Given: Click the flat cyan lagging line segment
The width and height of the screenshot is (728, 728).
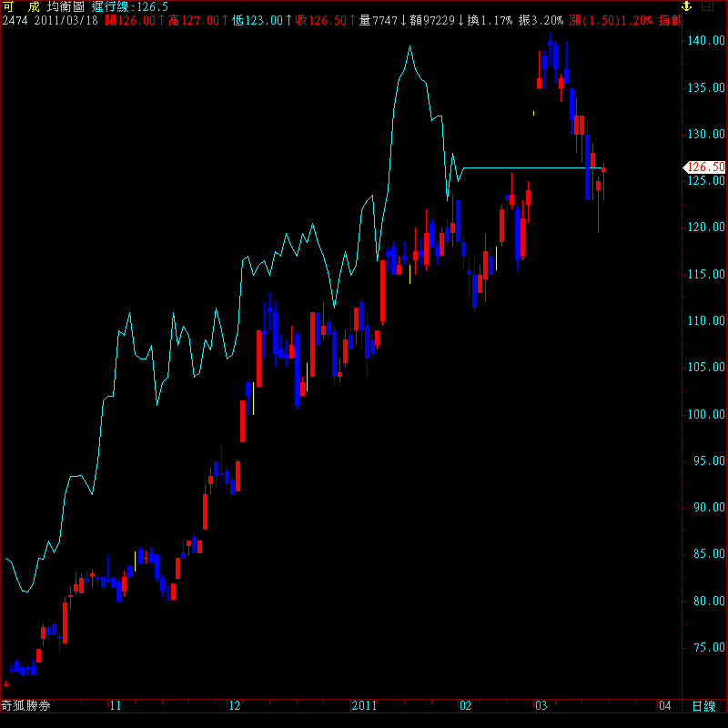Looking at the screenshot, I should (528, 167).
